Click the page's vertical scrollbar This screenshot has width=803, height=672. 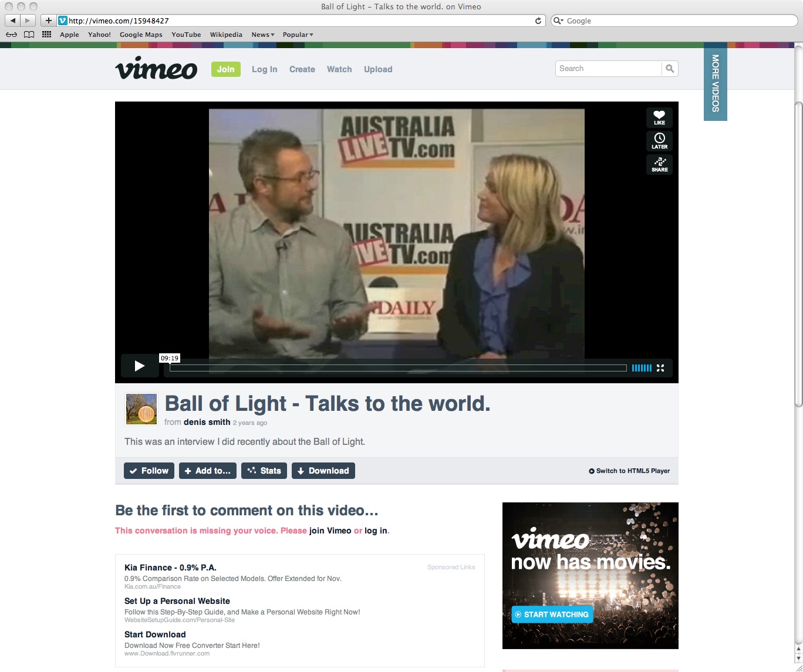(x=798, y=254)
